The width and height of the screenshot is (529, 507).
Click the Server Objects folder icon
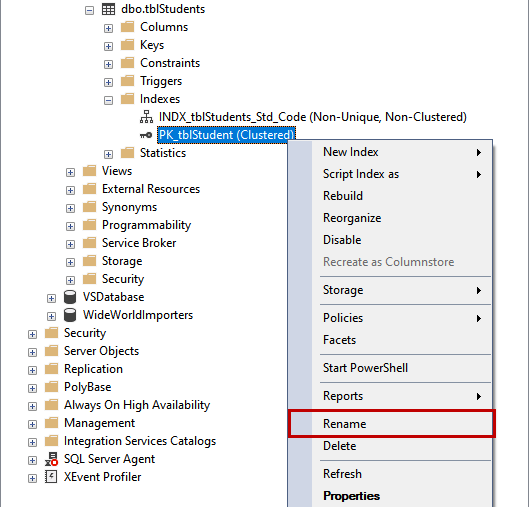pos(51,350)
